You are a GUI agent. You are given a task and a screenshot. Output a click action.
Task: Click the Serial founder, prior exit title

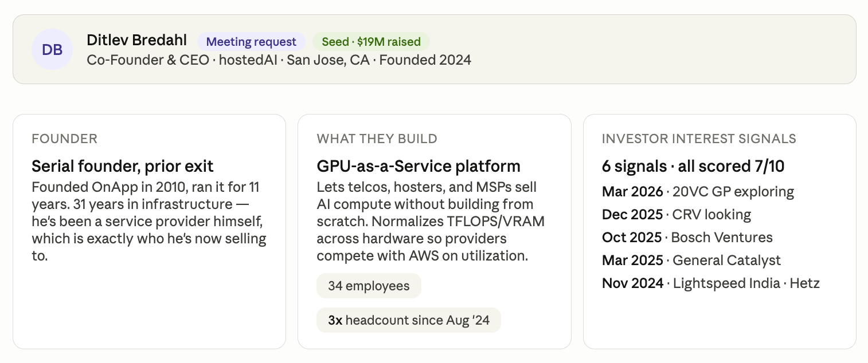pos(123,166)
